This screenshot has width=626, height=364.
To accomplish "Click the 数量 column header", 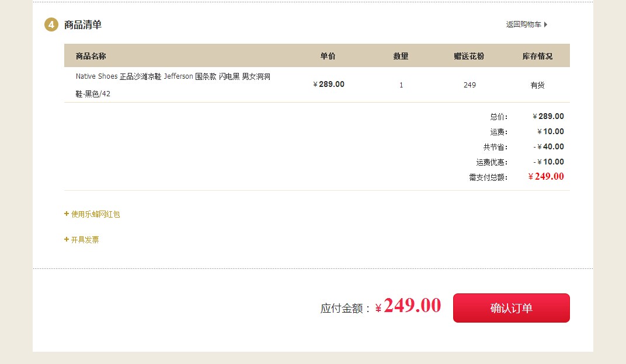I will (x=401, y=56).
